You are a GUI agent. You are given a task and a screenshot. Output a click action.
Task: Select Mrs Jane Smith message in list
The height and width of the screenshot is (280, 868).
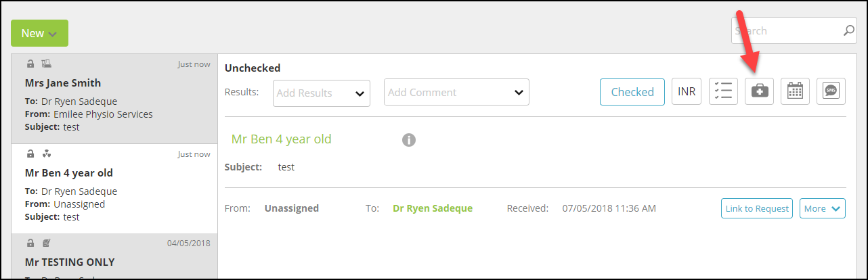(114, 99)
